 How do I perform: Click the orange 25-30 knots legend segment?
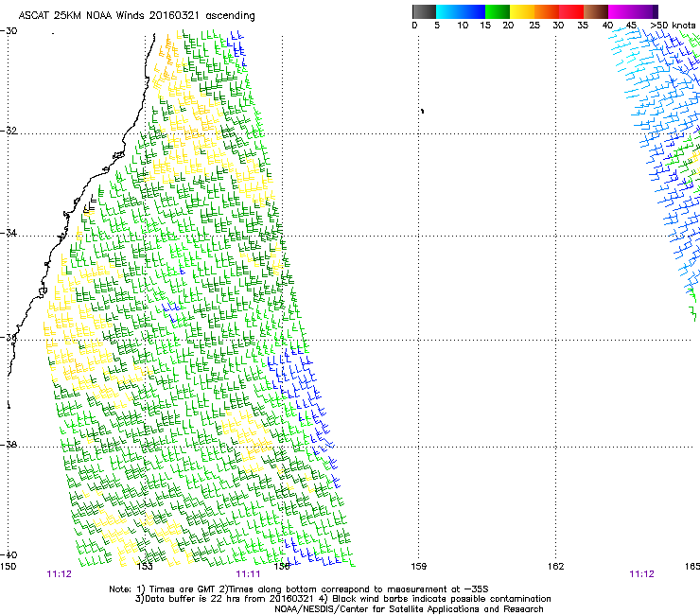[547, 11]
